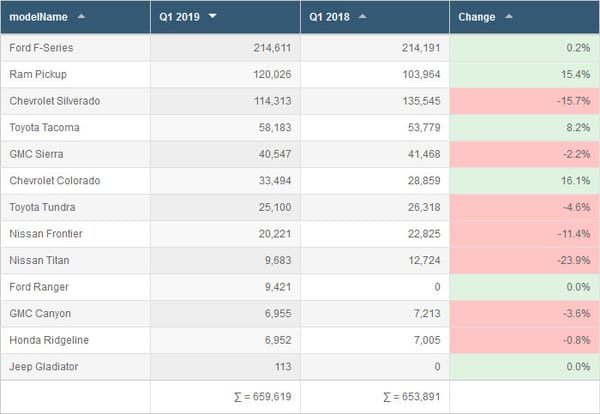Select the Chevrolet Silverado row name
Image resolution: width=600 pixels, height=414 pixels.
pyautogui.click(x=55, y=101)
